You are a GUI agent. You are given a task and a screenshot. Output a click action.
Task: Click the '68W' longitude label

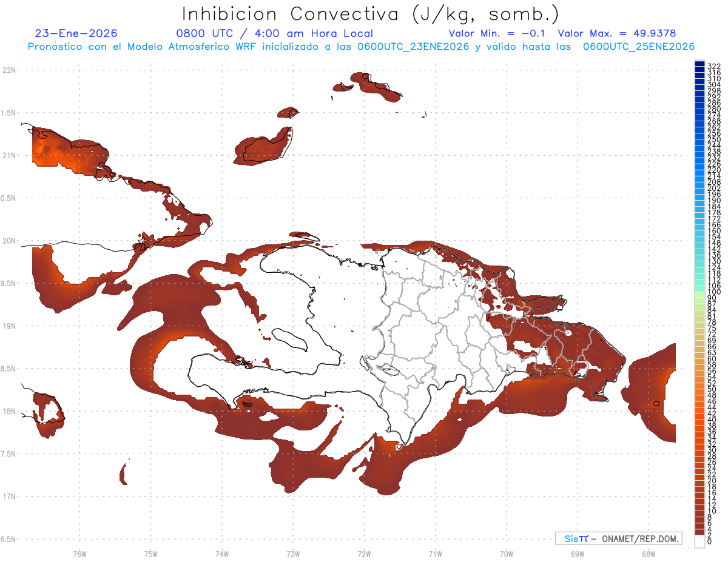648,554
